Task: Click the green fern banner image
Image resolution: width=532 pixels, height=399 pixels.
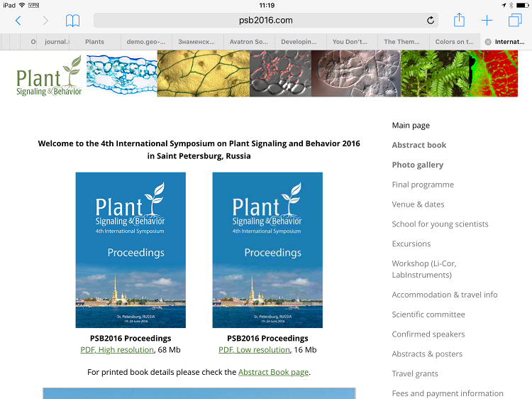Action: tap(435, 74)
